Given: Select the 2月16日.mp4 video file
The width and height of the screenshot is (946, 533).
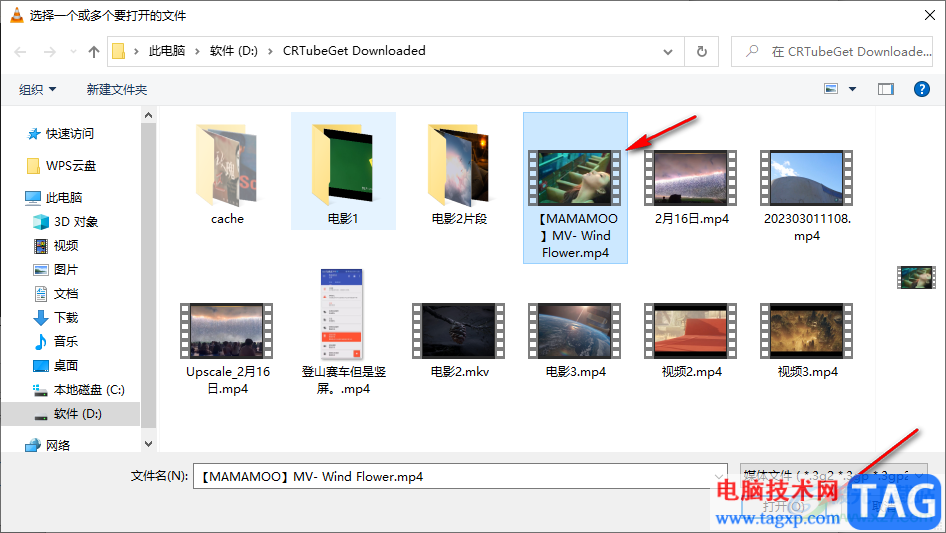Looking at the screenshot, I should pyautogui.click(x=691, y=188).
